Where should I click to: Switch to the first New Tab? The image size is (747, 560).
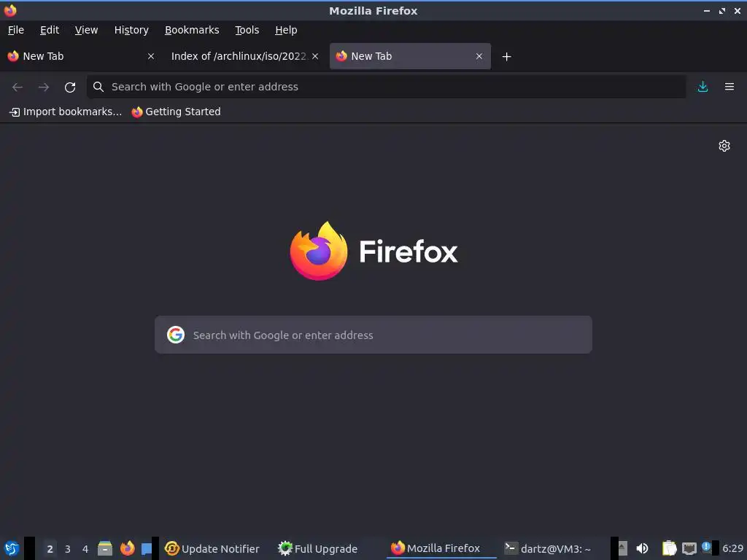pyautogui.click(x=81, y=56)
